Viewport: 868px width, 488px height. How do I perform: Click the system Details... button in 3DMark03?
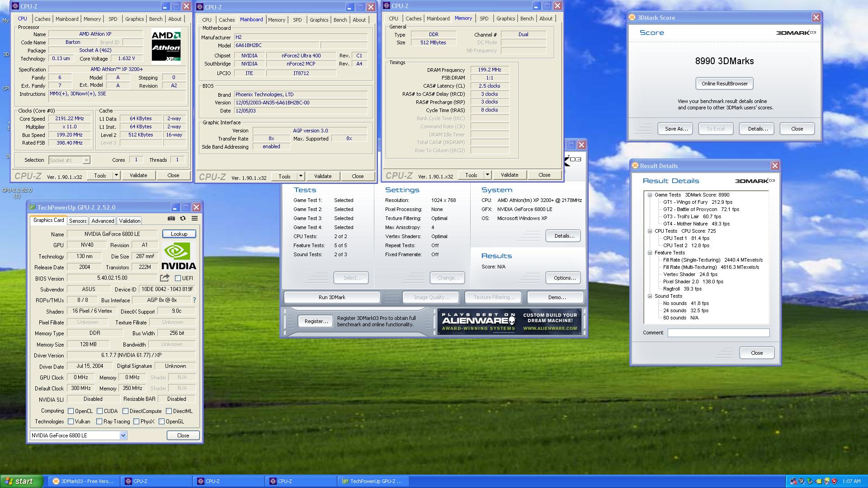pyautogui.click(x=563, y=236)
